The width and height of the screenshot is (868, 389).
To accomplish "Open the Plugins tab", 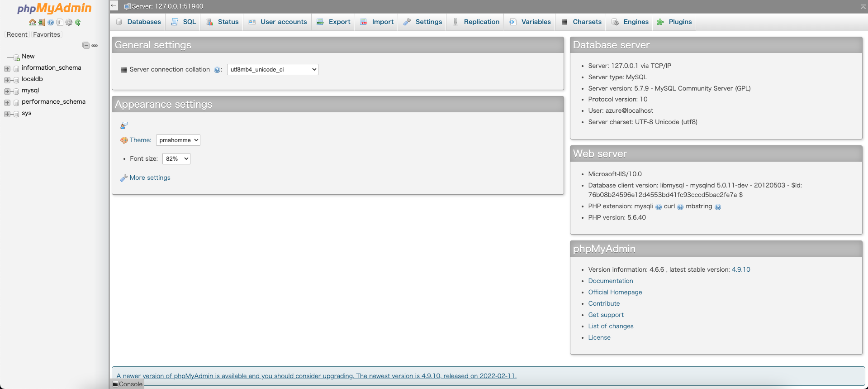I will pyautogui.click(x=674, y=22).
